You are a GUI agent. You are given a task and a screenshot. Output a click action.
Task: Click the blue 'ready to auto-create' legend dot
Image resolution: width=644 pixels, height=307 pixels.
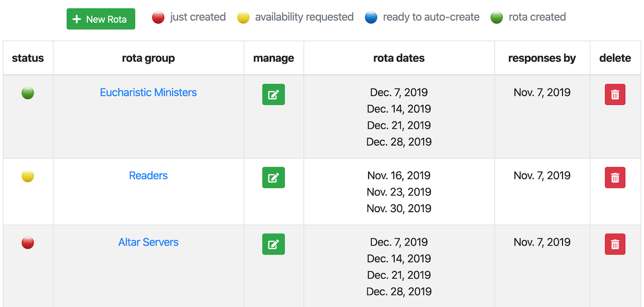(371, 18)
